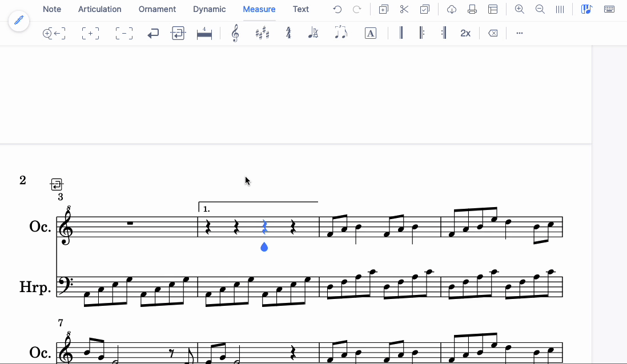The image size is (627, 364).
Task: Toggle the mixer playback panel
Action: point(586,9)
